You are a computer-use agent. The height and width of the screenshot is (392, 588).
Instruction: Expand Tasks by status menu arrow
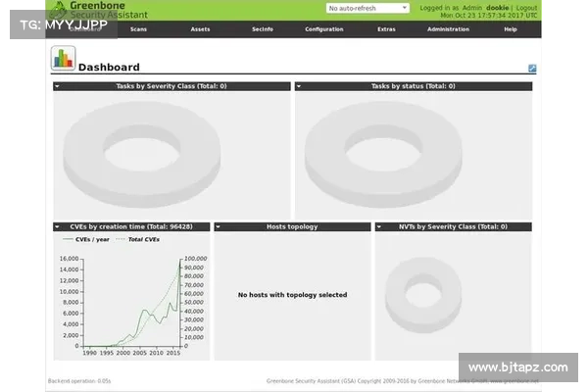[299, 86]
